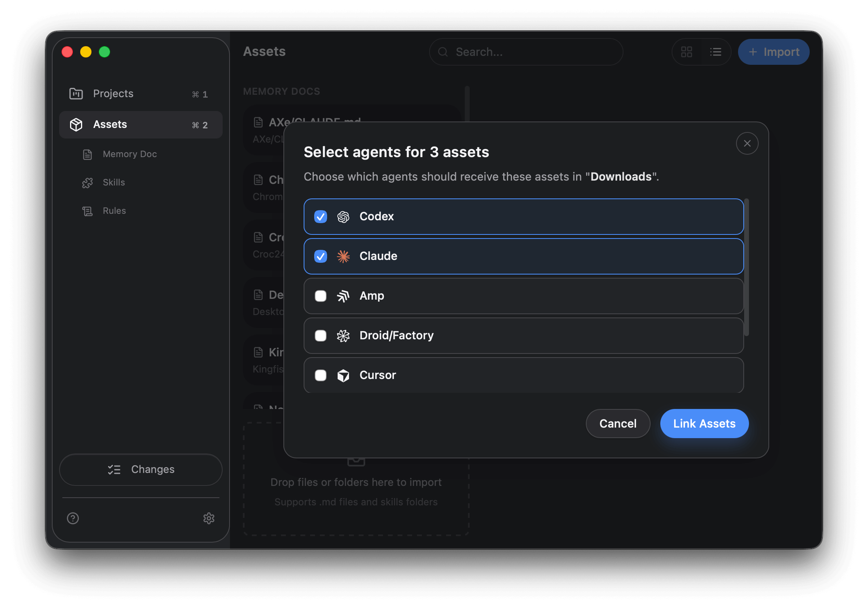868x609 pixels.
Task: Click the grid view icon
Action: click(x=687, y=52)
